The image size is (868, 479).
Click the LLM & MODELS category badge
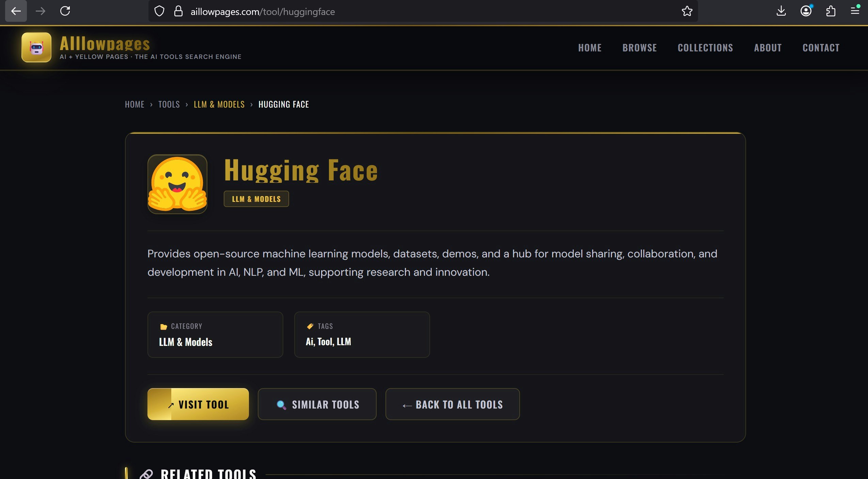[x=256, y=199]
